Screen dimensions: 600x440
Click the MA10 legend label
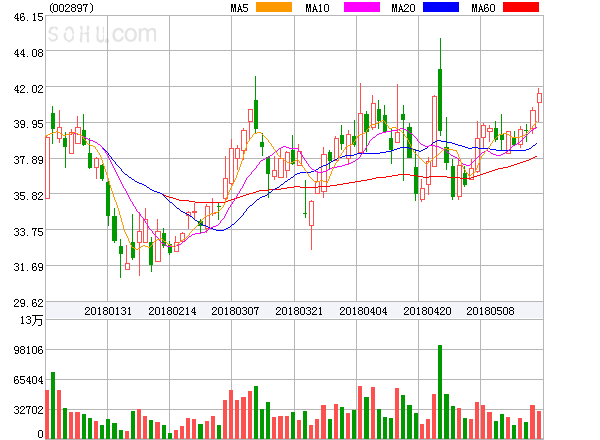[x=317, y=8]
